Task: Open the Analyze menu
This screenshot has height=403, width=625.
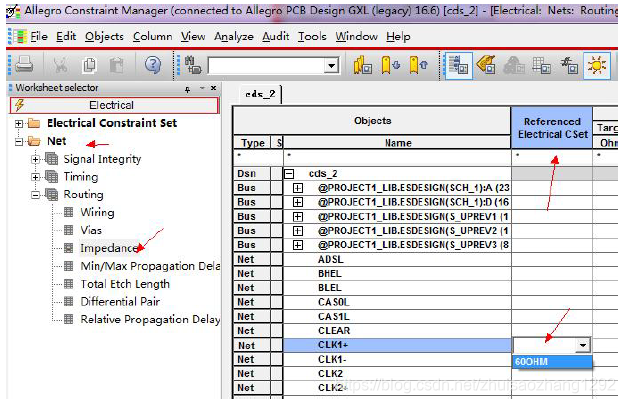Action: tap(233, 36)
